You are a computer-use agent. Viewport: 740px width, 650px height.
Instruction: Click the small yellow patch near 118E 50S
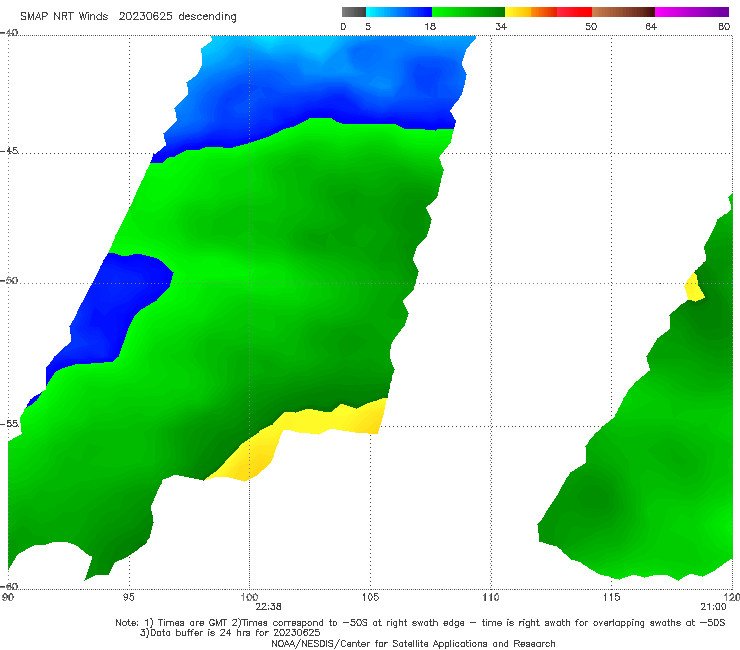click(x=694, y=288)
